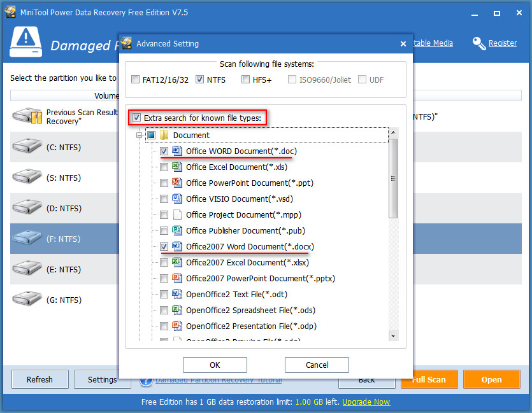Select the (E: NTFS) drive icon
The height and width of the screenshot is (413, 532).
tap(27, 268)
